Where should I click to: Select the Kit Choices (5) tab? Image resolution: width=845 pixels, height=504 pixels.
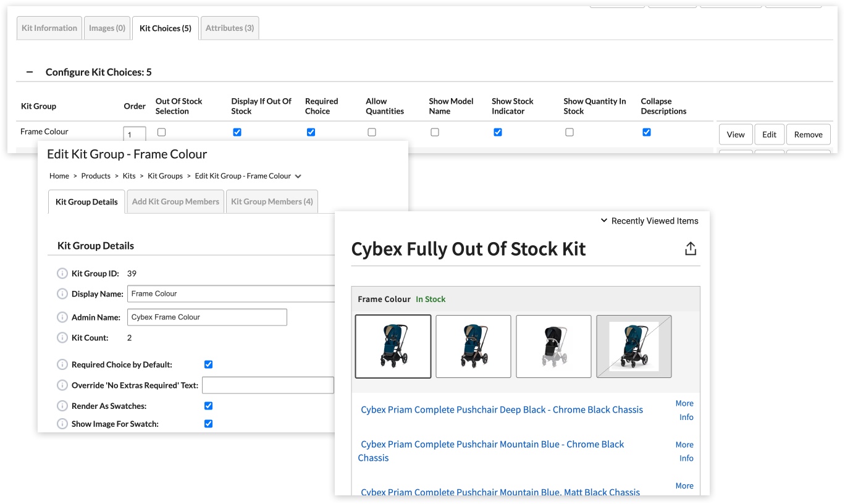point(166,28)
